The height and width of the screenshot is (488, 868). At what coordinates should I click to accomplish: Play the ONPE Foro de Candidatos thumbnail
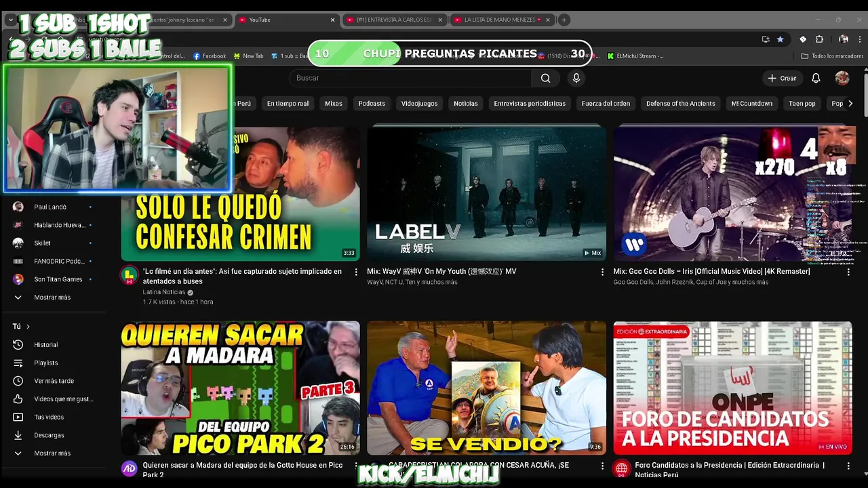tap(732, 388)
